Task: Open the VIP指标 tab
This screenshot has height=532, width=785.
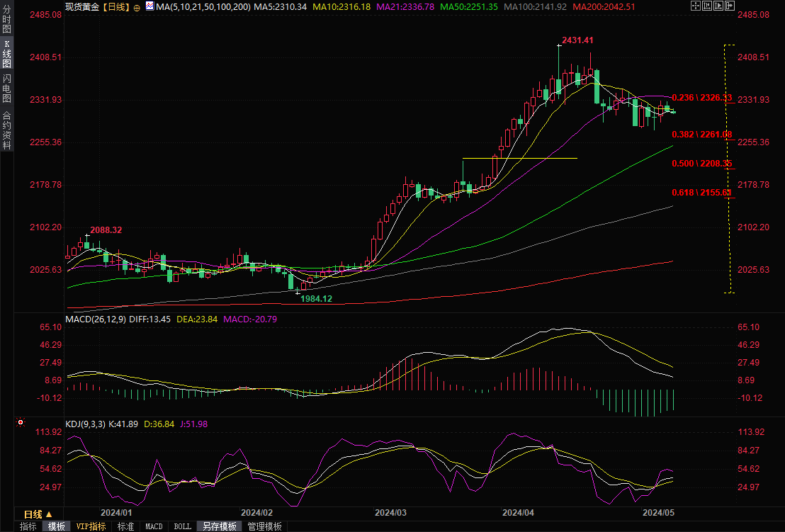Action: [x=91, y=526]
